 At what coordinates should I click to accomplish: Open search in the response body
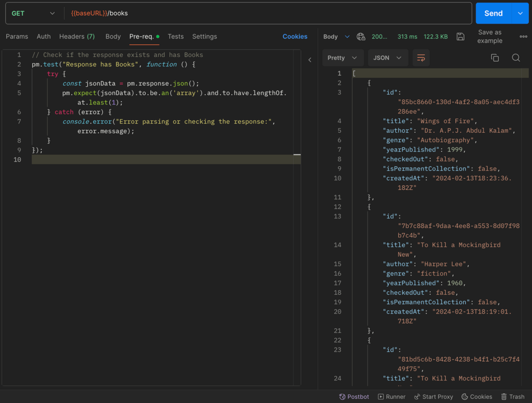coord(516,58)
